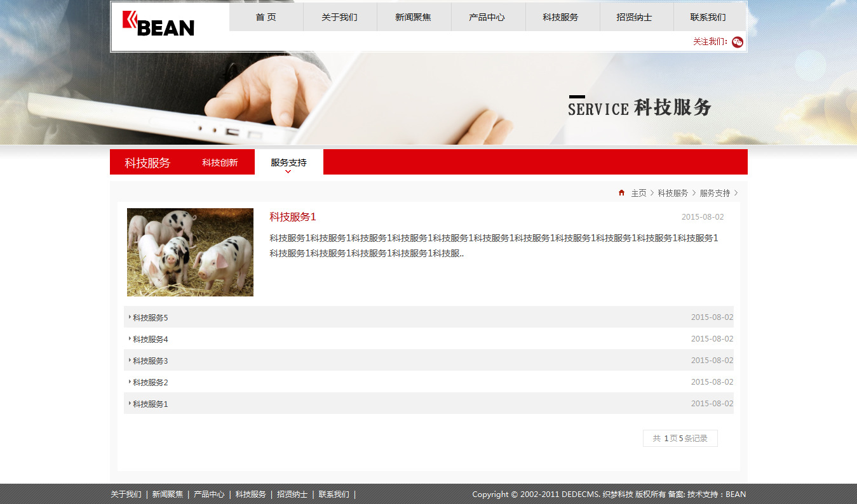Navigate to 招贤纳士 in top menu
Image resolution: width=857 pixels, height=504 pixels.
tap(635, 17)
